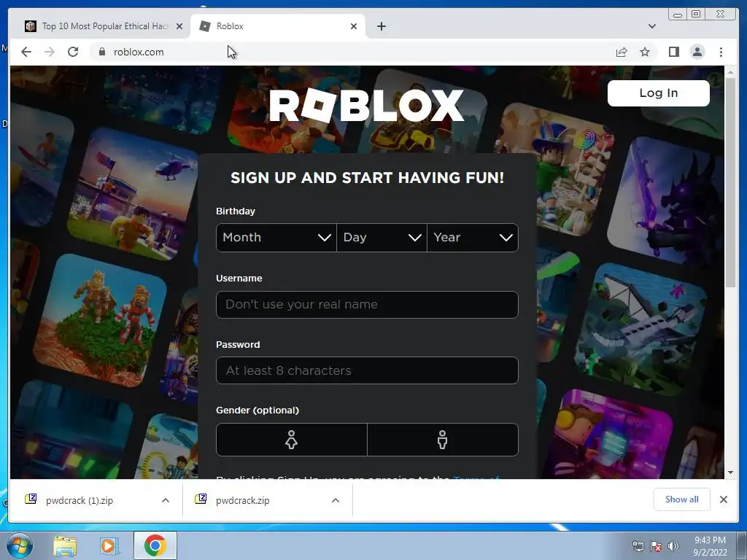
Task: Open the Windows Start menu
Action: point(19,545)
